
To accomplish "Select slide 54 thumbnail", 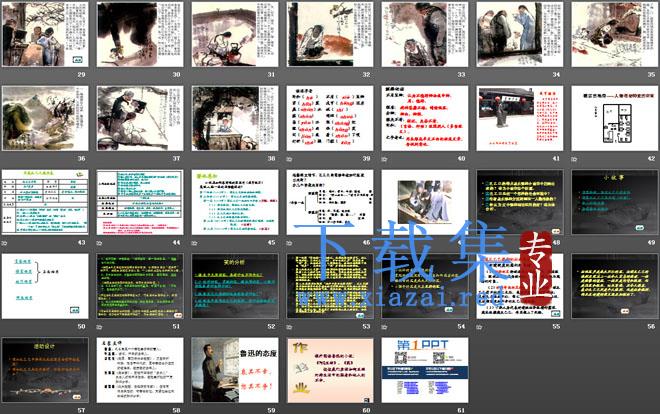I will coord(425,286).
